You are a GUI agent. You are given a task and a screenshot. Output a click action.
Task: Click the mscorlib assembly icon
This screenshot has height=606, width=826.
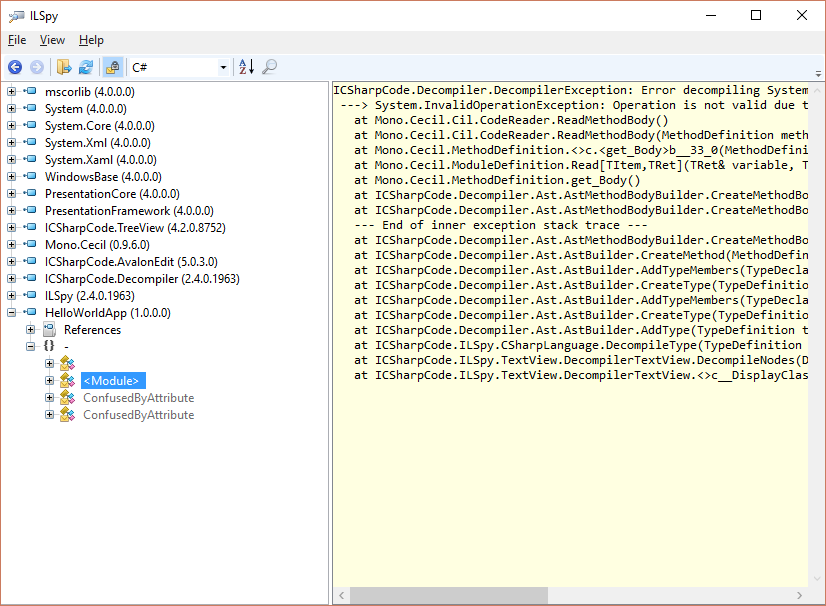click(30, 91)
